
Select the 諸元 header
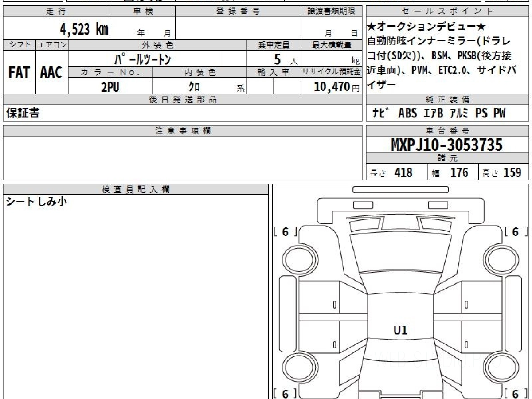(448, 158)
